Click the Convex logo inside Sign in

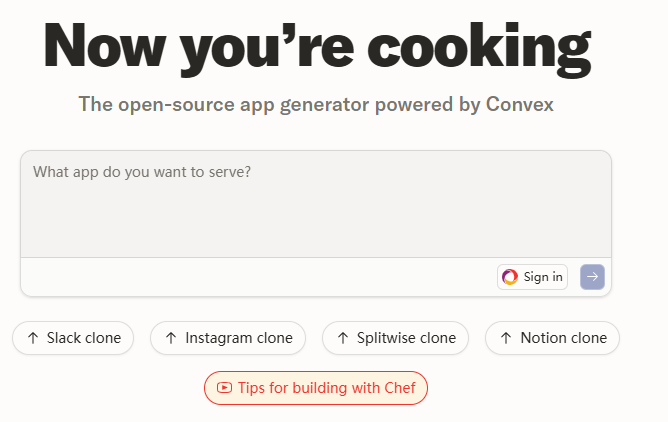tap(510, 277)
